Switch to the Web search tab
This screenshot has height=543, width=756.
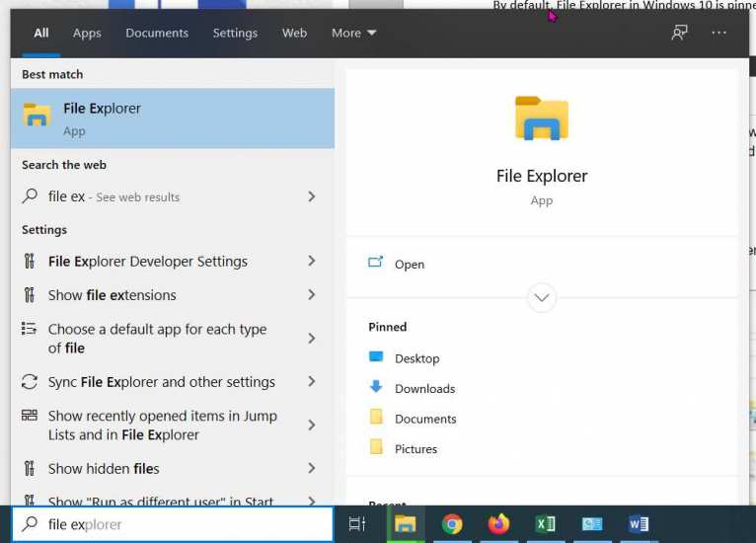click(x=294, y=33)
